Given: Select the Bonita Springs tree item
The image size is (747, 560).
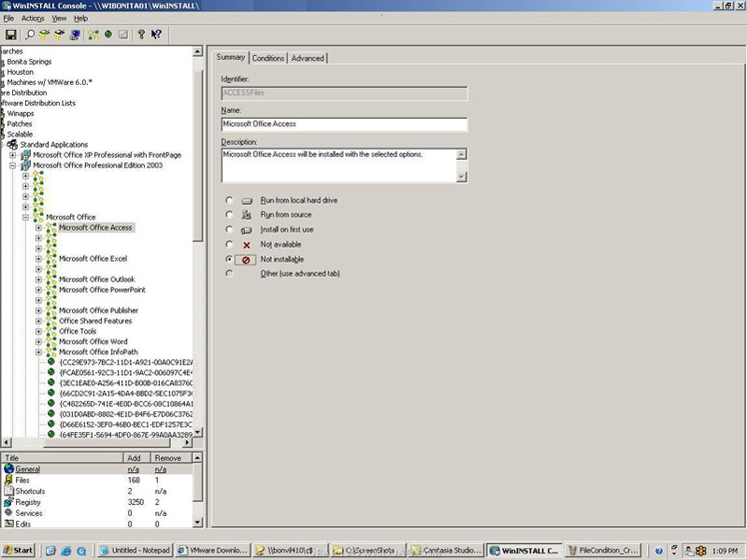Looking at the screenshot, I should 29,62.
